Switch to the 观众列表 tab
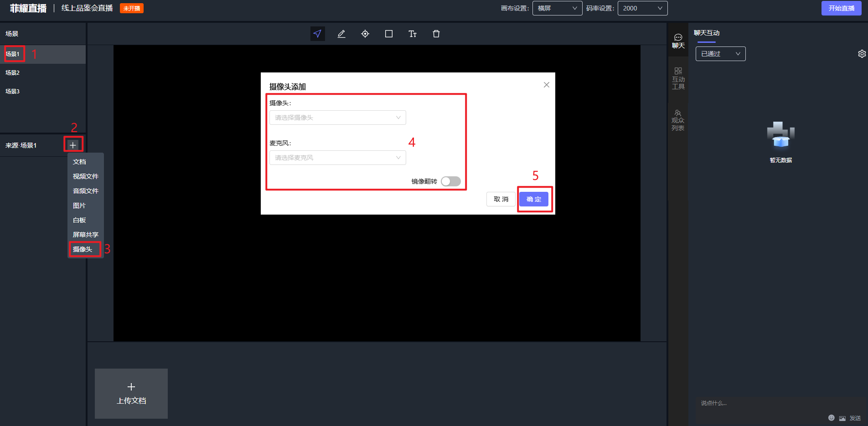 point(678,120)
